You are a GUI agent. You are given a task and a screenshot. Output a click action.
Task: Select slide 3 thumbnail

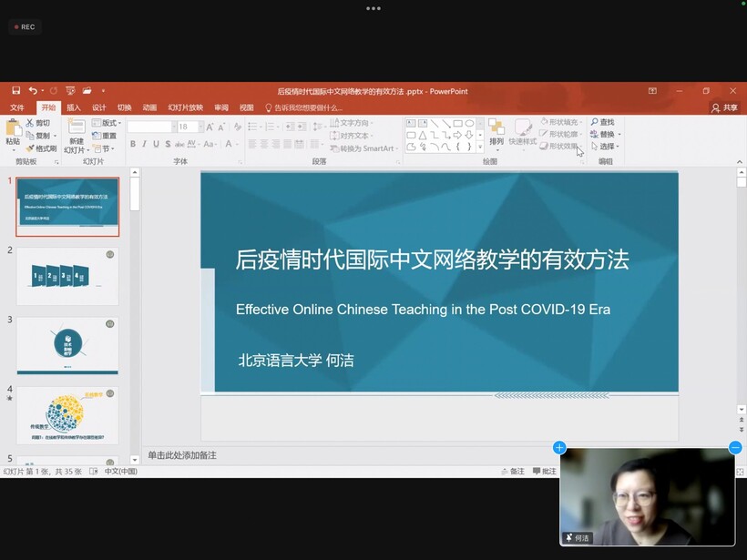67,346
